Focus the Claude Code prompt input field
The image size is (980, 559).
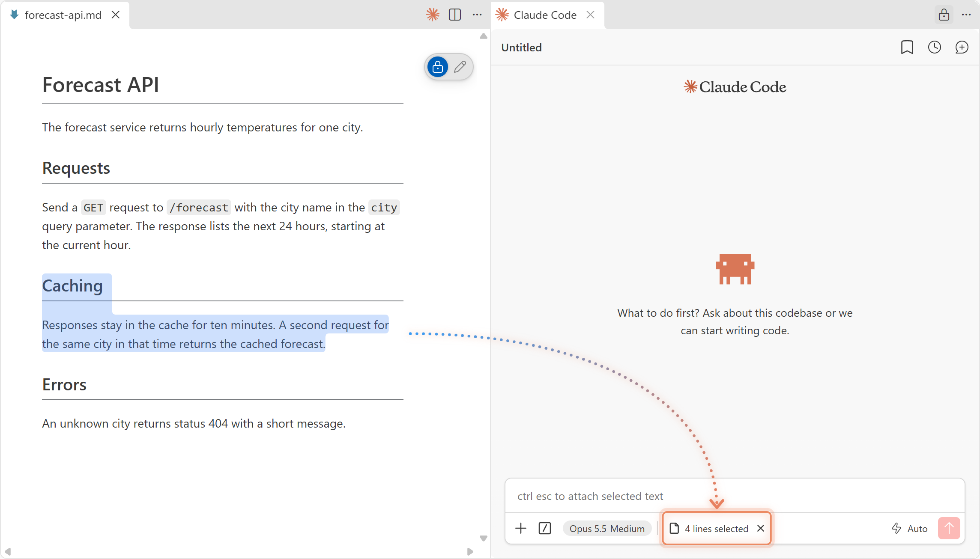tap(735, 496)
